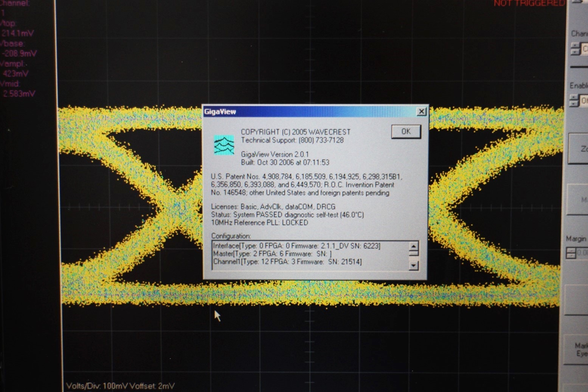Image resolution: width=588 pixels, height=392 pixels.
Task: Click the Vampl 423mV measurement readout
Action: point(14,69)
